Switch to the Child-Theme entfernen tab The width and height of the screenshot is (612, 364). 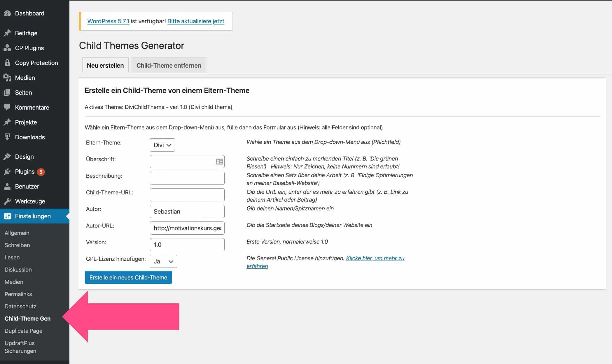click(168, 65)
